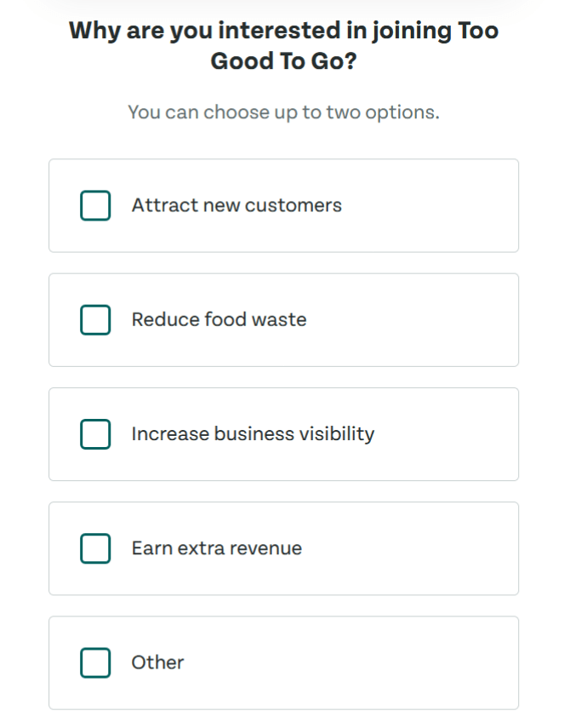Click the 'Reduce food waste' label text

pyautogui.click(x=219, y=319)
